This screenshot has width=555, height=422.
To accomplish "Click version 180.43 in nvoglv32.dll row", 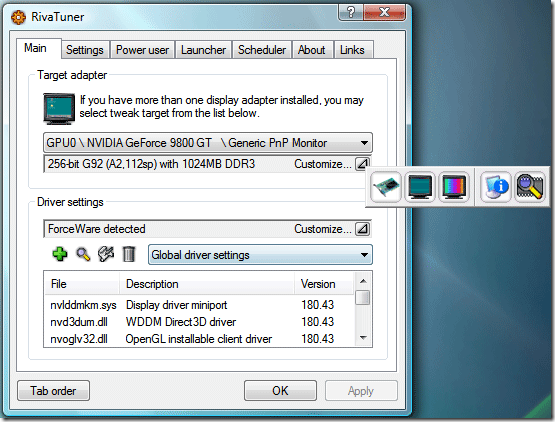I will [x=317, y=339].
